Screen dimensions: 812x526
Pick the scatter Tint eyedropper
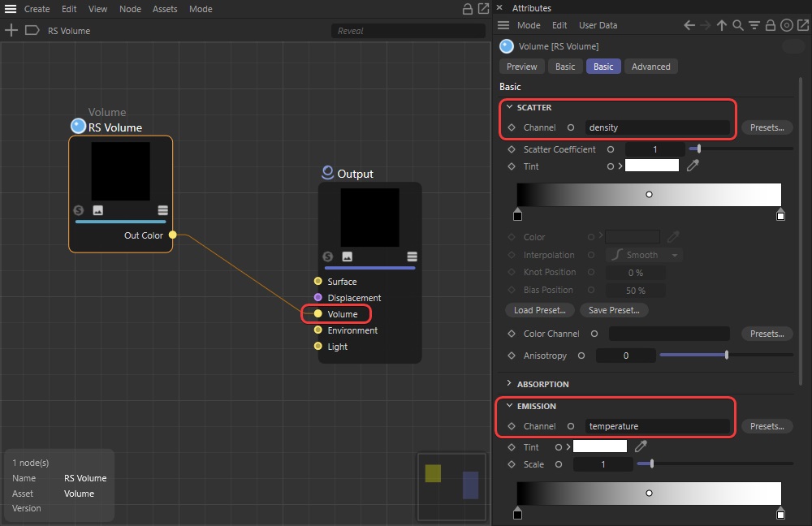[x=693, y=166]
